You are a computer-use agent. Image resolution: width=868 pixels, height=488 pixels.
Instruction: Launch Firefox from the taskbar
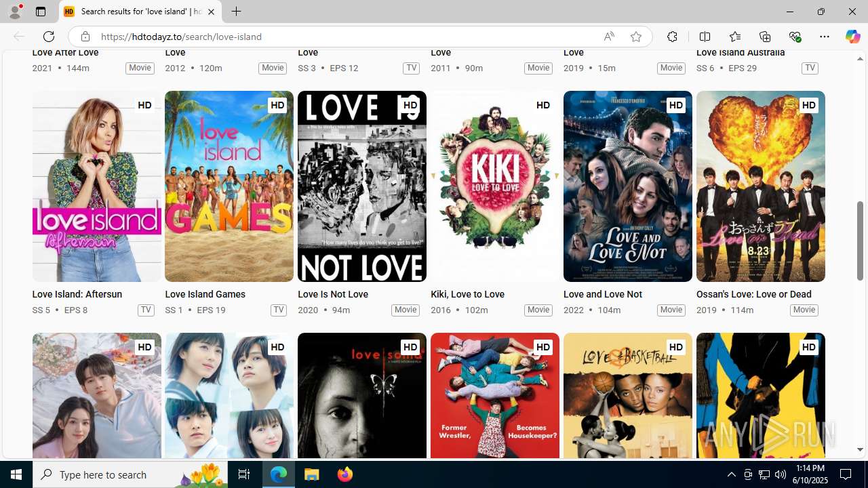[x=344, y=474]
